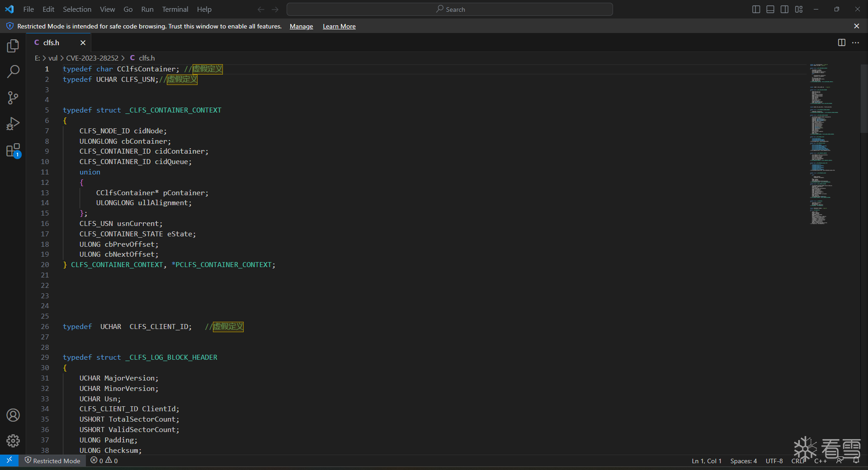Image resolution: width=868 pixels, height=470 pixels.
Task: Open the Selection menu
Action: click(77, 9)
